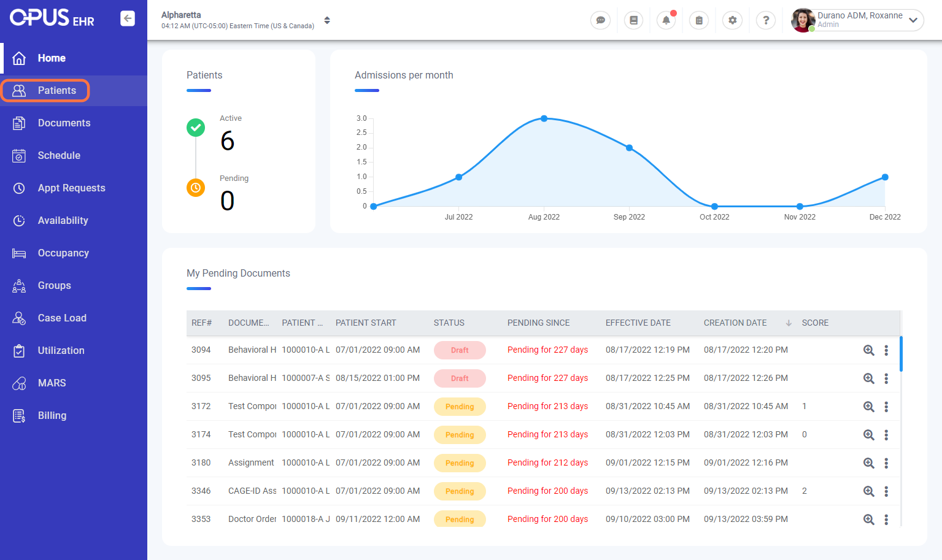Expand the user account dropdown arrow
This screenshot has height=560, width=942.
pyautogui.click(x=913, y=20)
